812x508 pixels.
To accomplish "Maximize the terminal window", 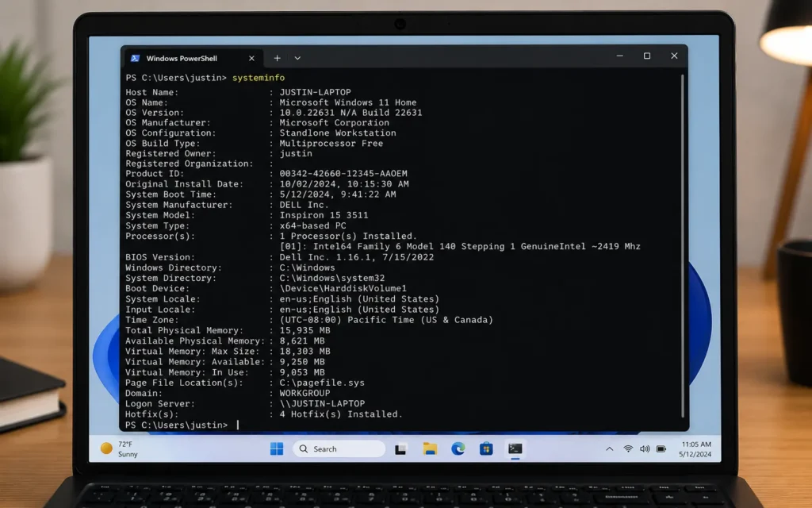I will (x=647, y=56).
